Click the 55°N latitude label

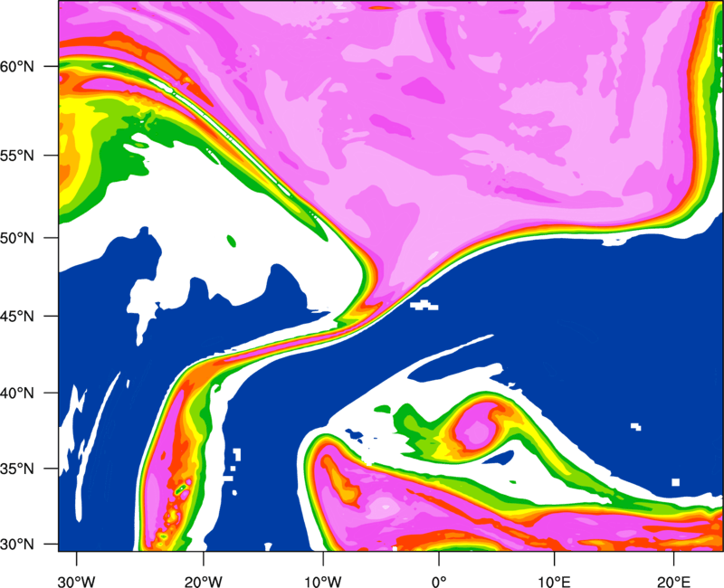point(17,156)
